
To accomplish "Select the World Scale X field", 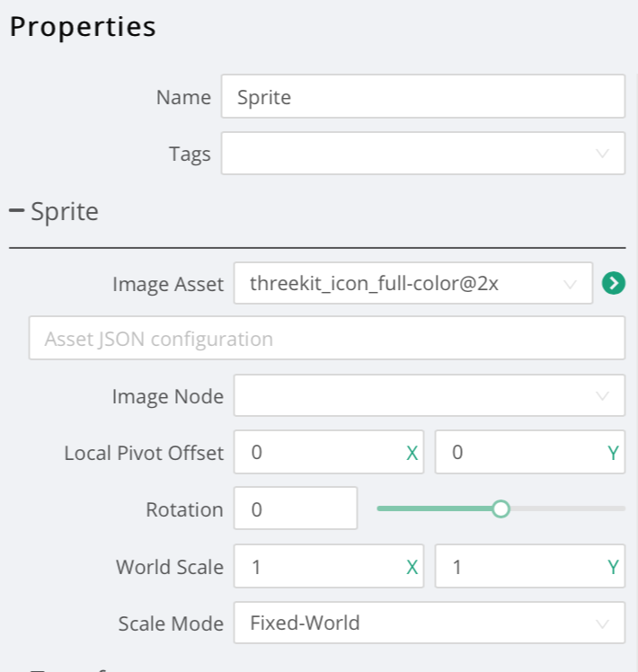I will point(319,567).
